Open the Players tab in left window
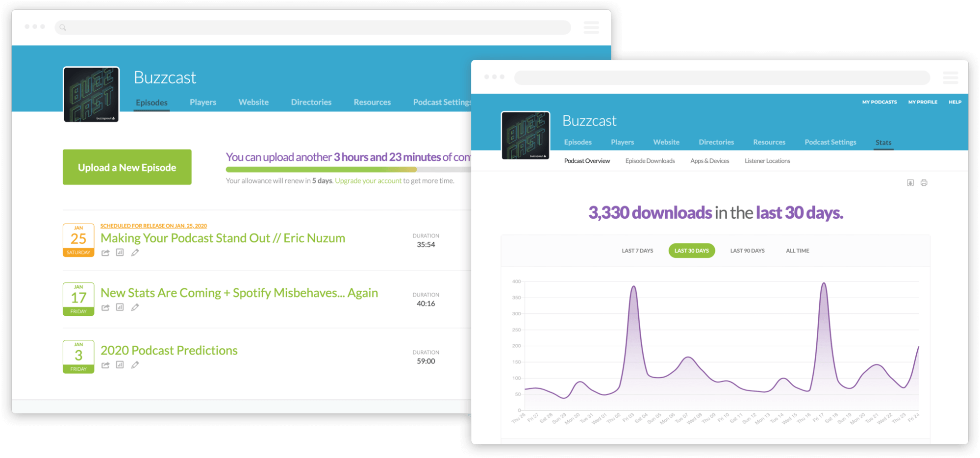The image size is (980, 458). click(x=203, y=102)
